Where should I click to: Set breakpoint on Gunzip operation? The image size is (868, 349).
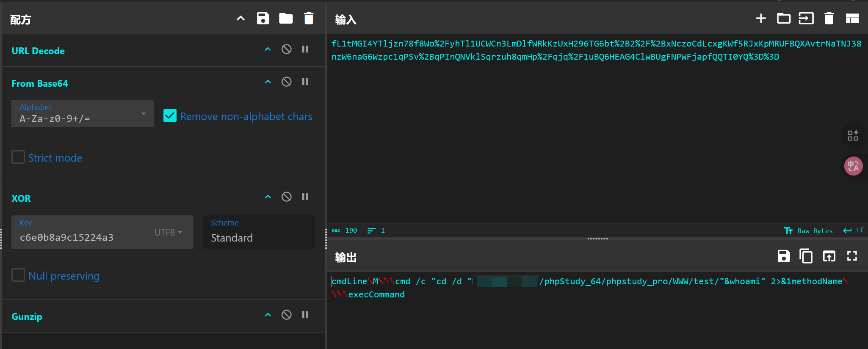[305, 315]
